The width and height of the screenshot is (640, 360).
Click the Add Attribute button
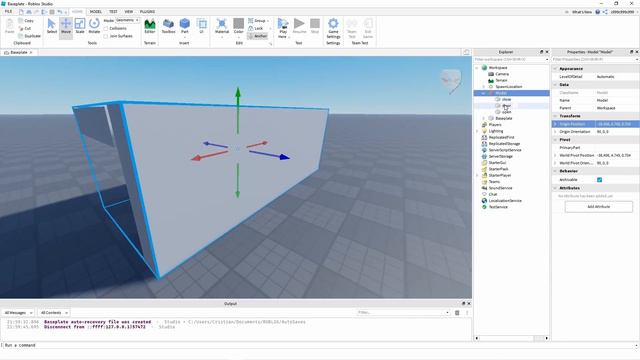point(598,207)
